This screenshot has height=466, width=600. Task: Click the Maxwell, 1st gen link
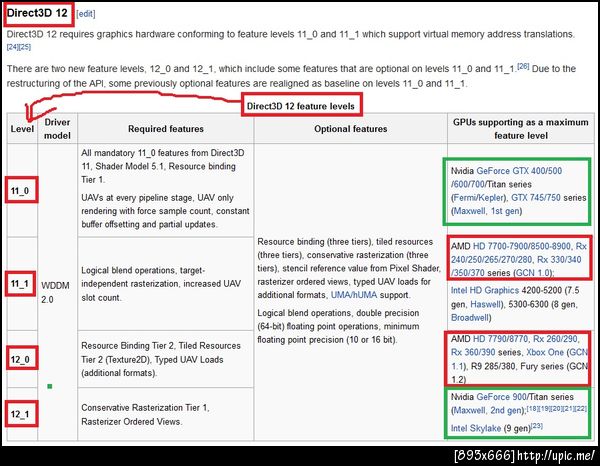click(x=486, y=211)
